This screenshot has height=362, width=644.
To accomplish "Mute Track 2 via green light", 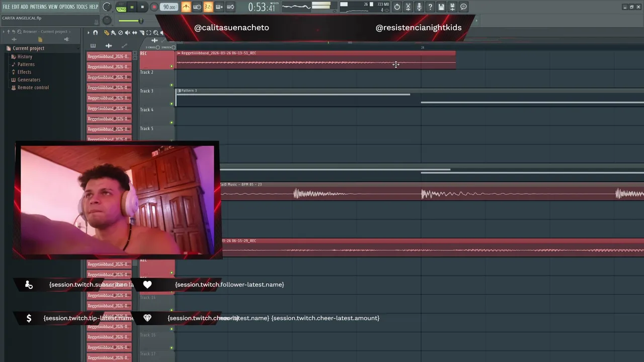I will coord(172,85).
